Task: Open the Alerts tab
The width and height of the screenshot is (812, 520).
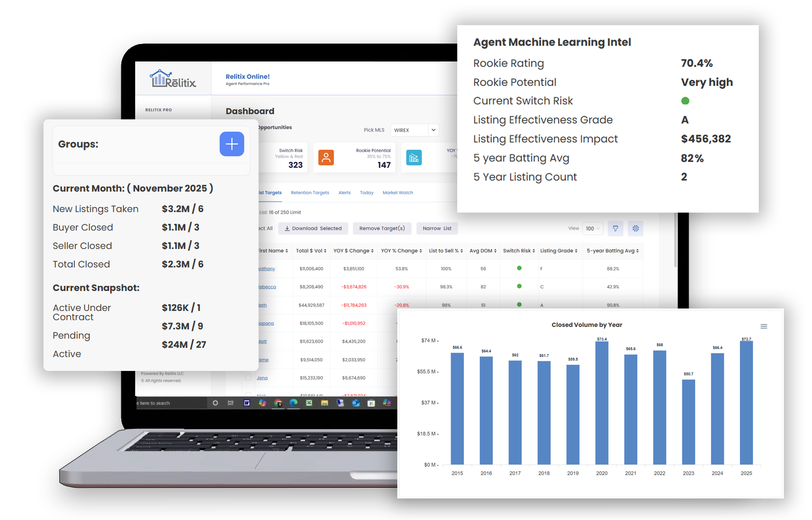Action: click(x=345, y=193)
